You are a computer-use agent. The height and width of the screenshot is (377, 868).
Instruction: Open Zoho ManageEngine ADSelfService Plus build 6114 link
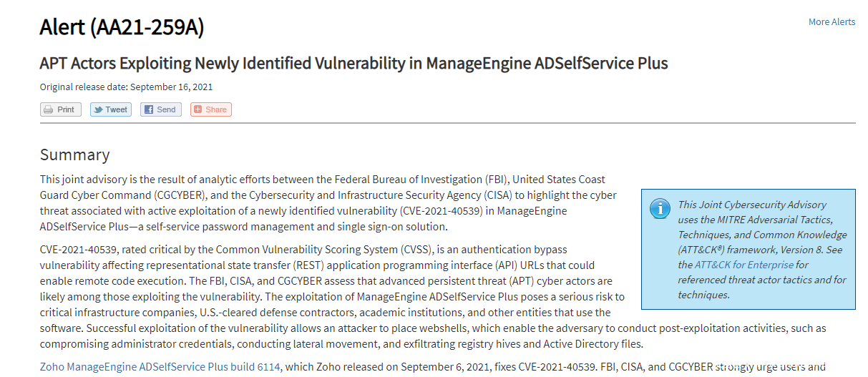pos(160,367)
